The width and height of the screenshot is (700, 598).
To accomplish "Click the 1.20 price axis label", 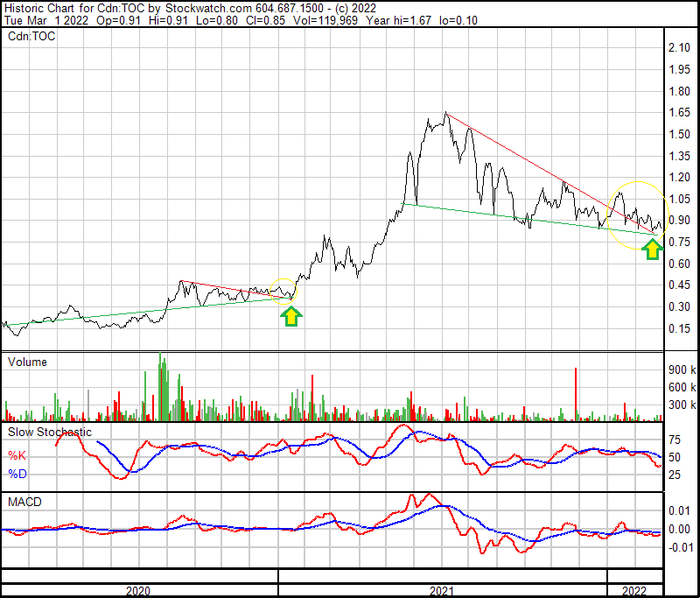I will [x=679, y=178].
